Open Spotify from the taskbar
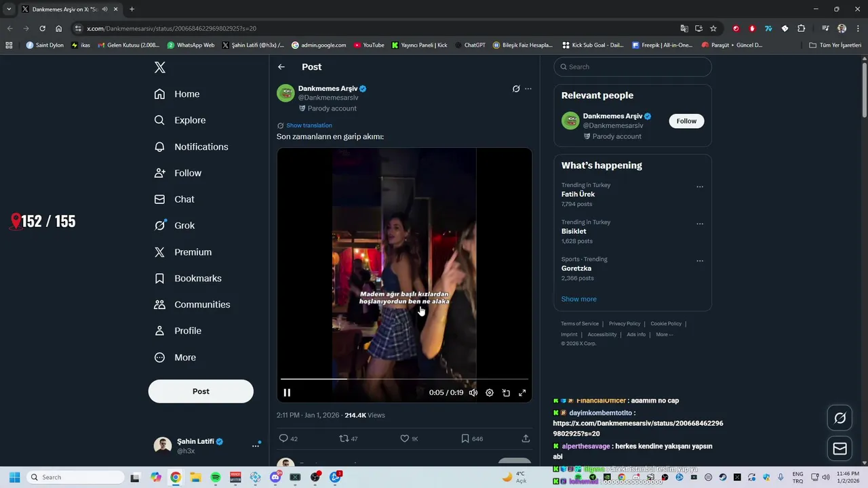 coord(216,477)
